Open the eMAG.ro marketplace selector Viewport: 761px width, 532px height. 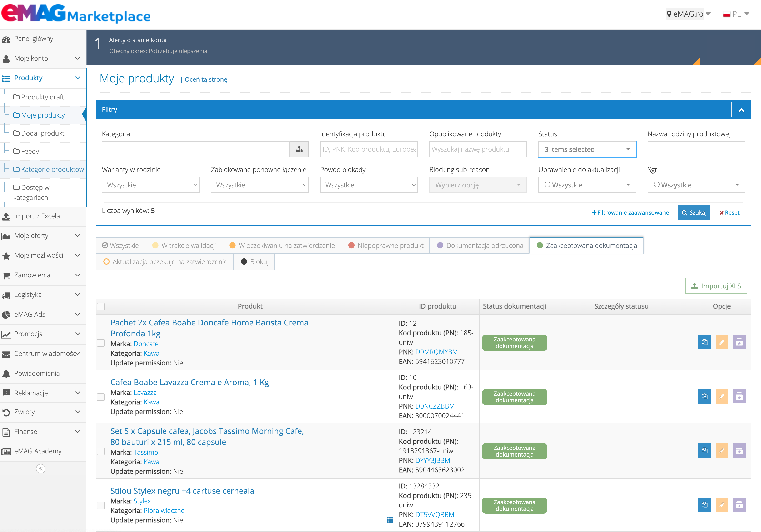(x=688, y=14)
